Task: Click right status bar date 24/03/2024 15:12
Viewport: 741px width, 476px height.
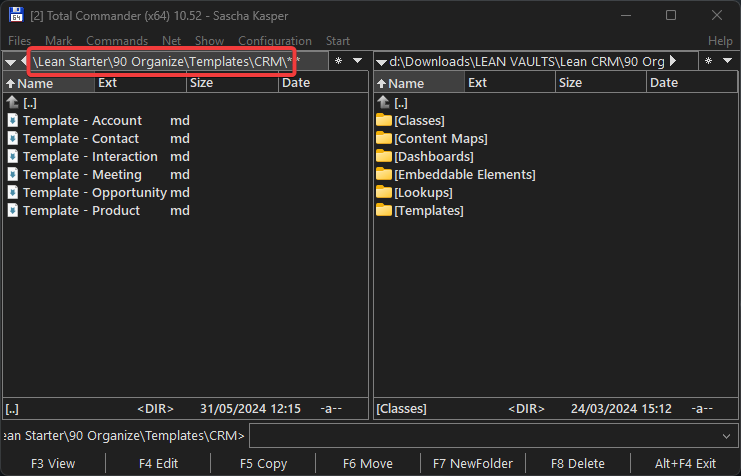Action: pos(621,408)
